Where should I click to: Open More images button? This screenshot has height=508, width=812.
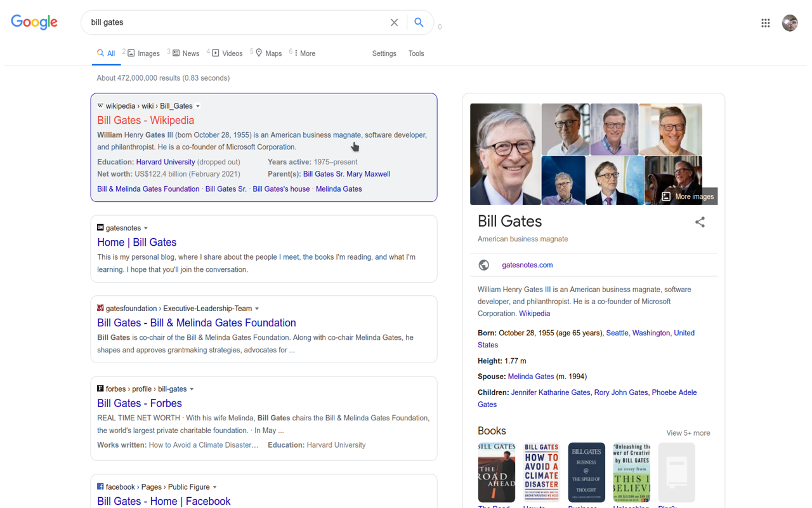688,196
